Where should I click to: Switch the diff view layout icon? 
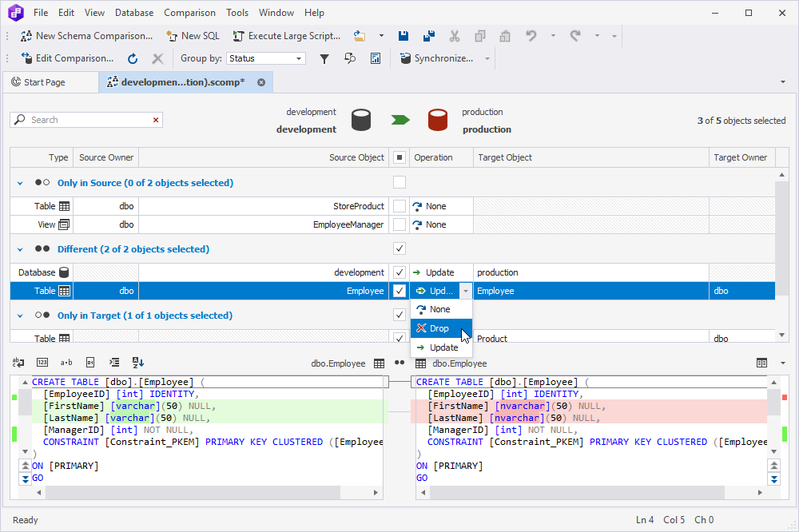tap(761, 363)
